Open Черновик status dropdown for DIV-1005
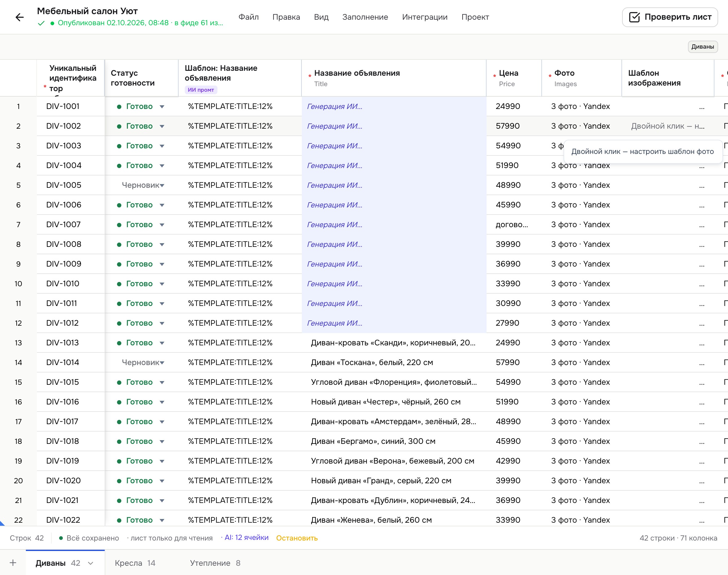This screenshot has height=575, width=728. [162, 186]
